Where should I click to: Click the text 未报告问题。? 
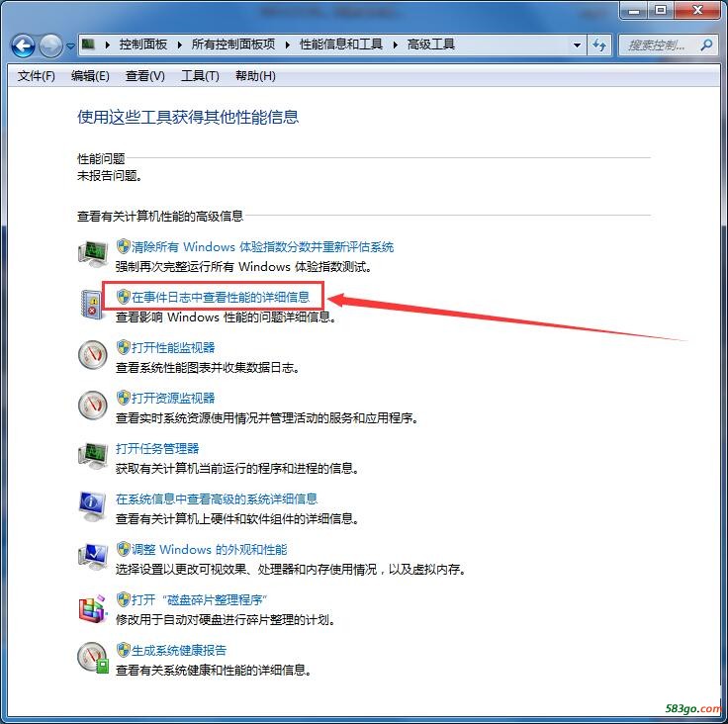110,175
